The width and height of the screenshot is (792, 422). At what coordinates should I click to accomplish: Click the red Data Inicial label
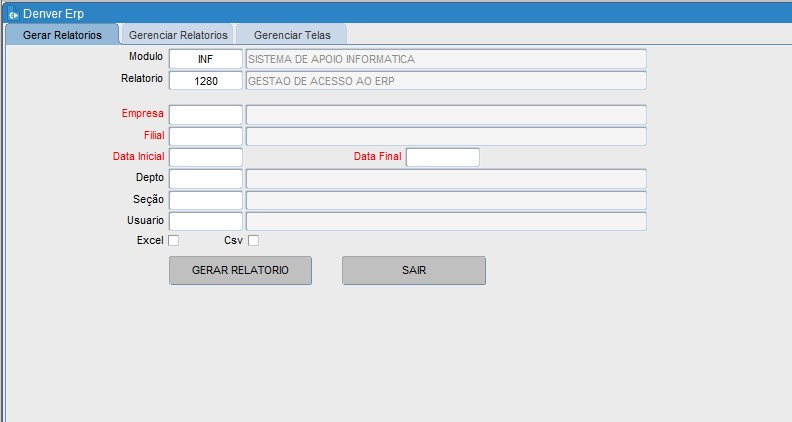point(138,157)
